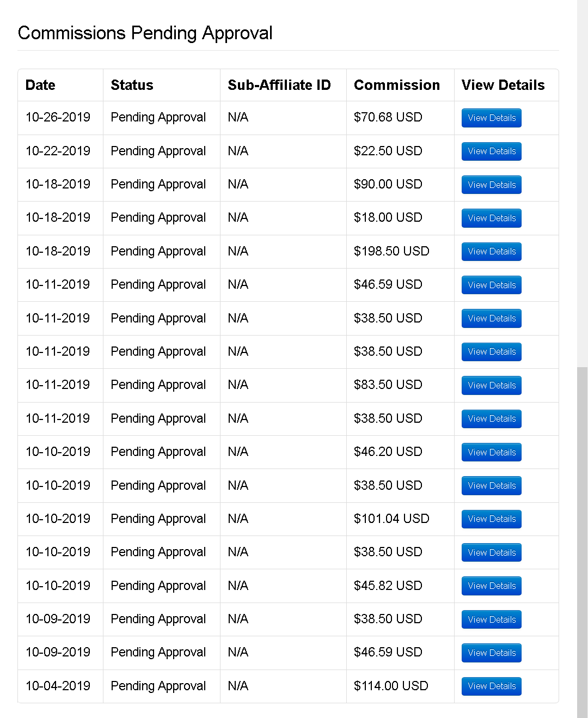Viewport: 588px width, 718px height.
Task: View details for the 10-09-2019 $38.50 commission
Action: tap(491, 619)
